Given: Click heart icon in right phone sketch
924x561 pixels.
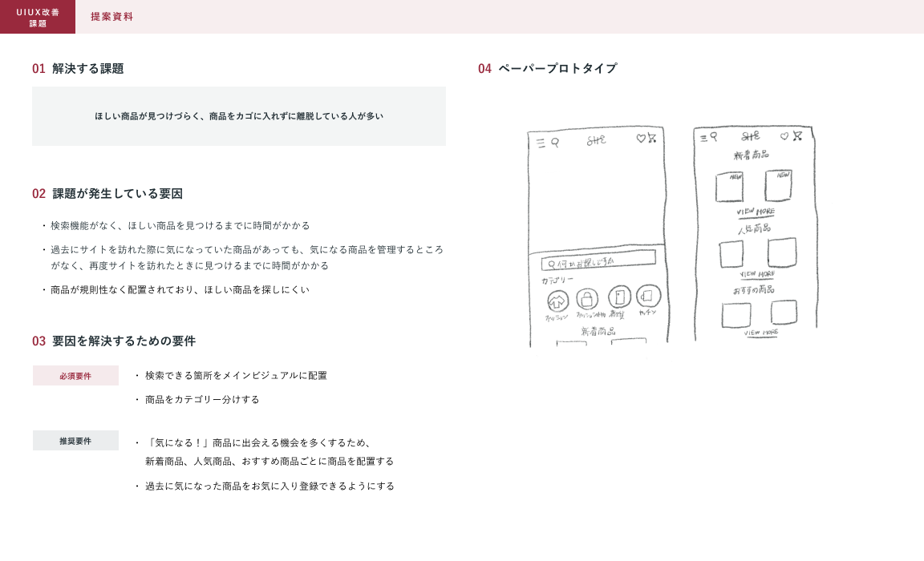Looking at the screenshot, I should coord(784,136).
